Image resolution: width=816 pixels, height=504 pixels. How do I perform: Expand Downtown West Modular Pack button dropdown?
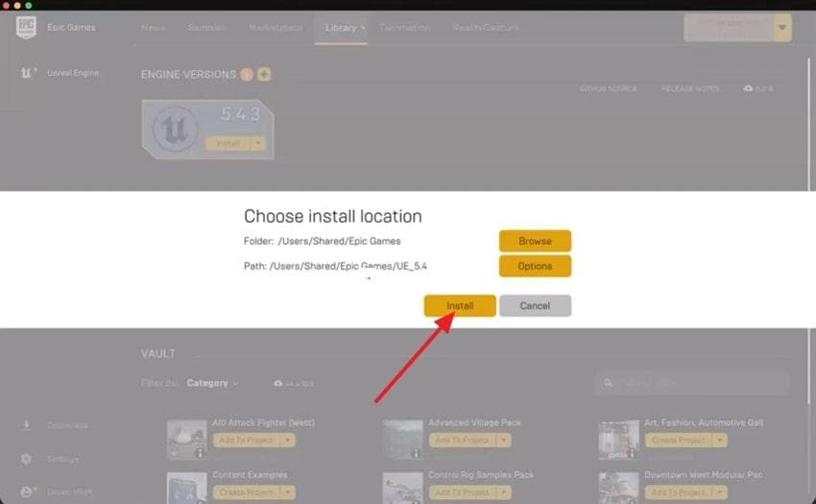[720, 492]
